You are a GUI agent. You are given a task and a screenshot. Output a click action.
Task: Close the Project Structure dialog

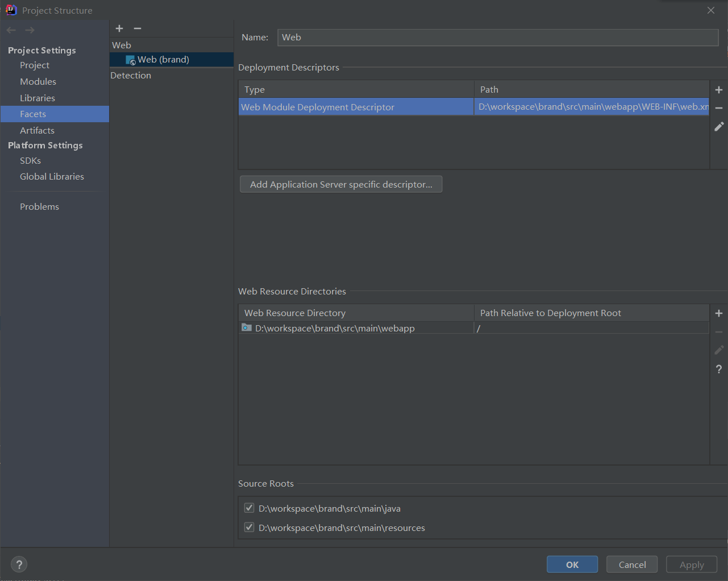(711, 10)
